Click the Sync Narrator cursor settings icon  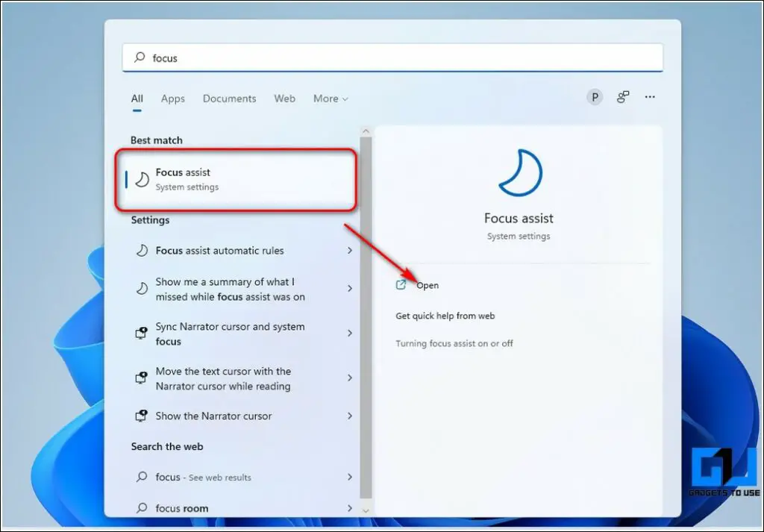tap(141, 334)
